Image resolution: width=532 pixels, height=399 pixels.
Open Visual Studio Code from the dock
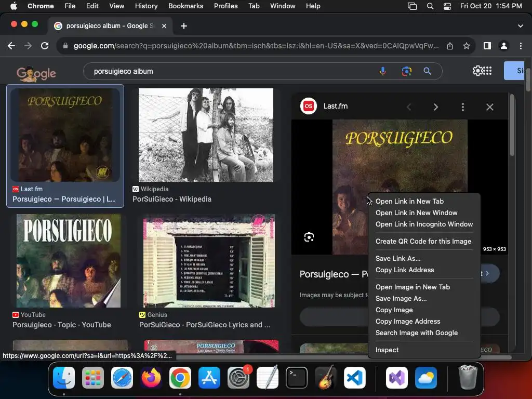click(354, 378)
